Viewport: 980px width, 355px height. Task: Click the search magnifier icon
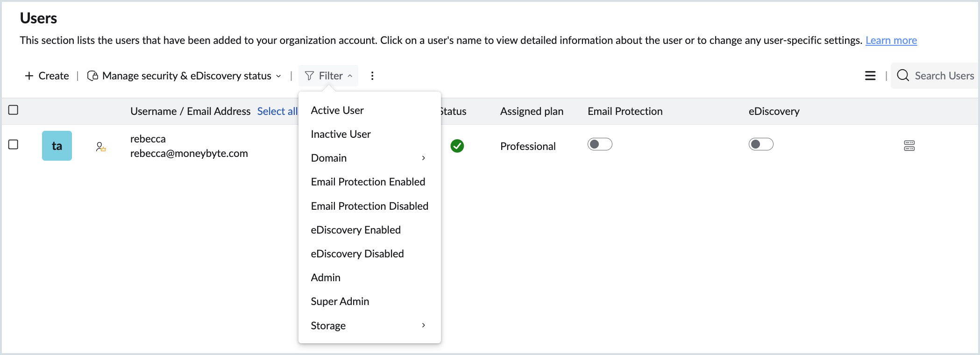coord(903,76)
